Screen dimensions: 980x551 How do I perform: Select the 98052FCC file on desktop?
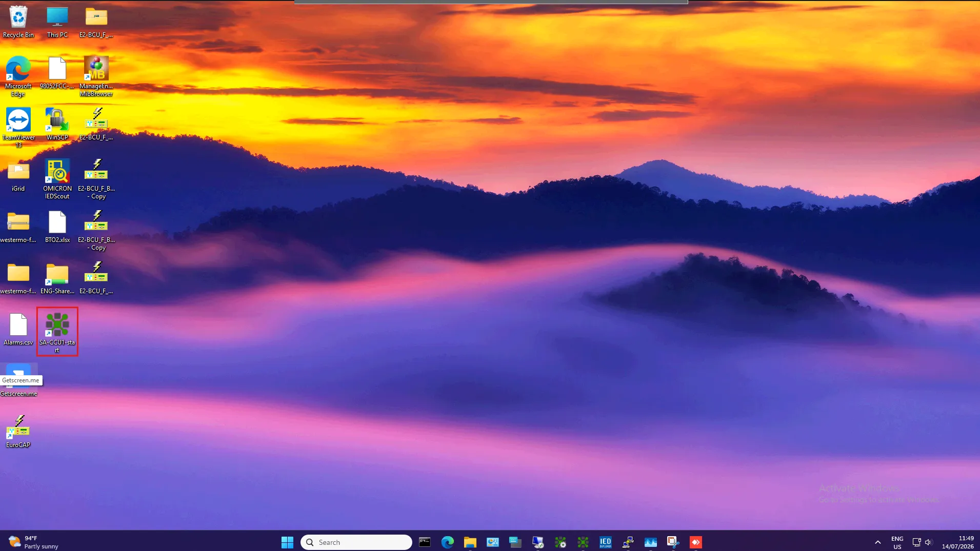tap(57, 73)
